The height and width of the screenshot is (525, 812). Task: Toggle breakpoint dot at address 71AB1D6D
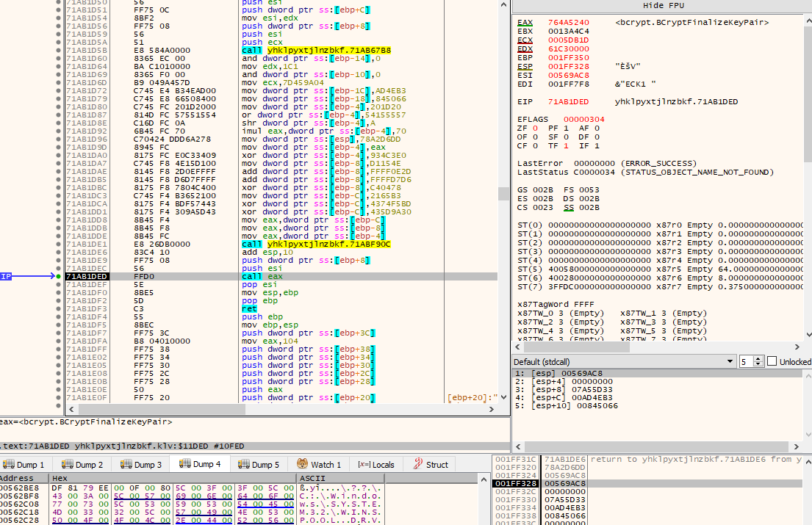(59, 83)
